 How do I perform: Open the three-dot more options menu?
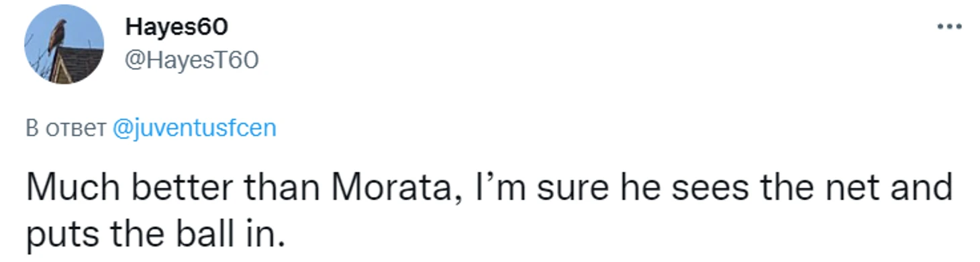[x=950, y=27]
